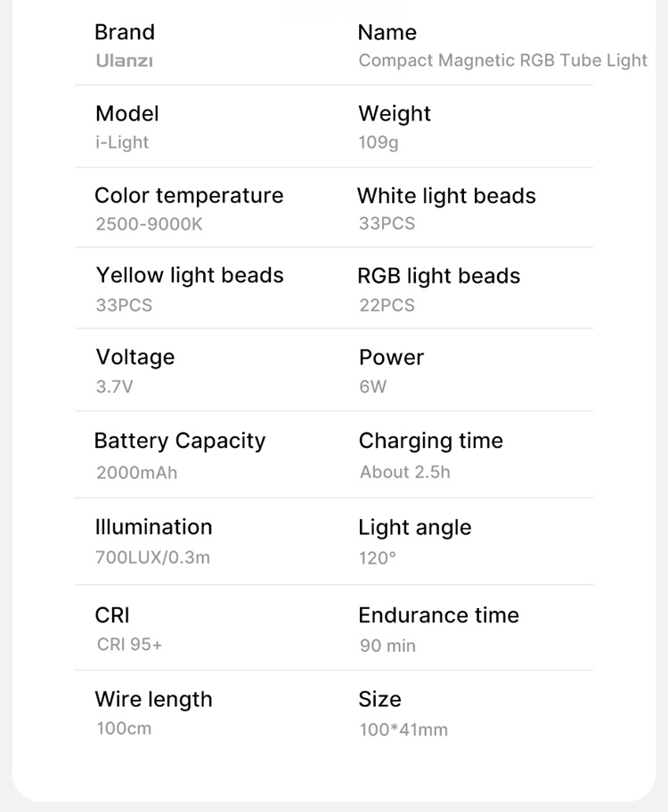
Task: Click the 3.7V voltage value
Action: [x=114, y=387]
